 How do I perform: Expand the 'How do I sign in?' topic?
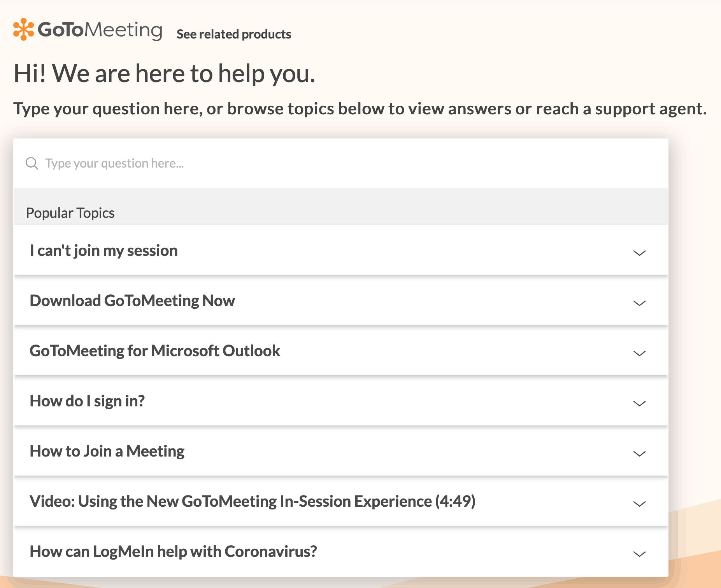(x=639, y=404)
